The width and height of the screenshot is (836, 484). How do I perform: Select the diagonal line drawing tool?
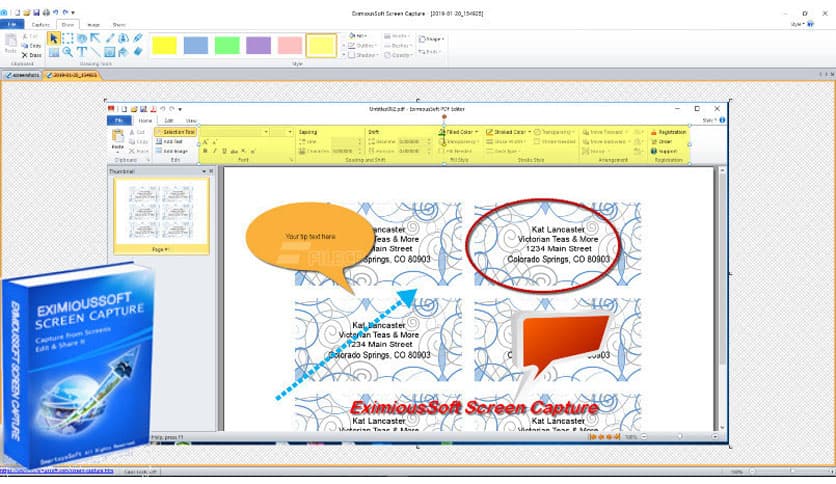pos(95,52)
